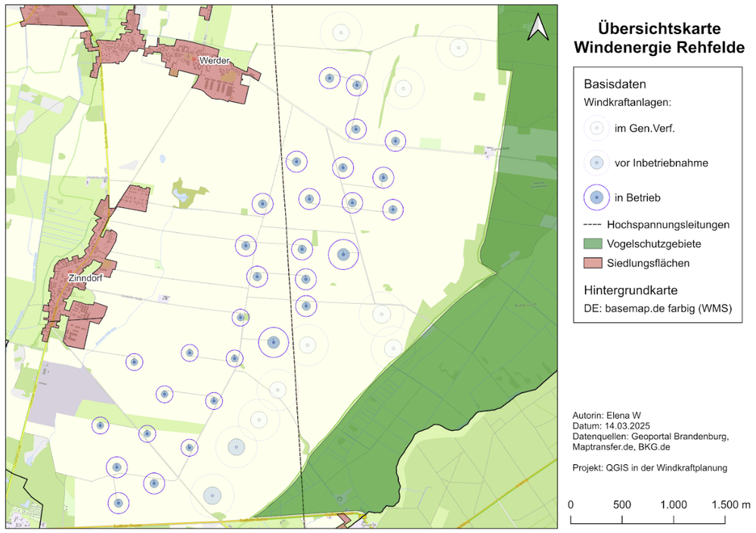Select a wind turbine marker near Werder
Screen dimensions: 756x533
[x=330, y=78]
